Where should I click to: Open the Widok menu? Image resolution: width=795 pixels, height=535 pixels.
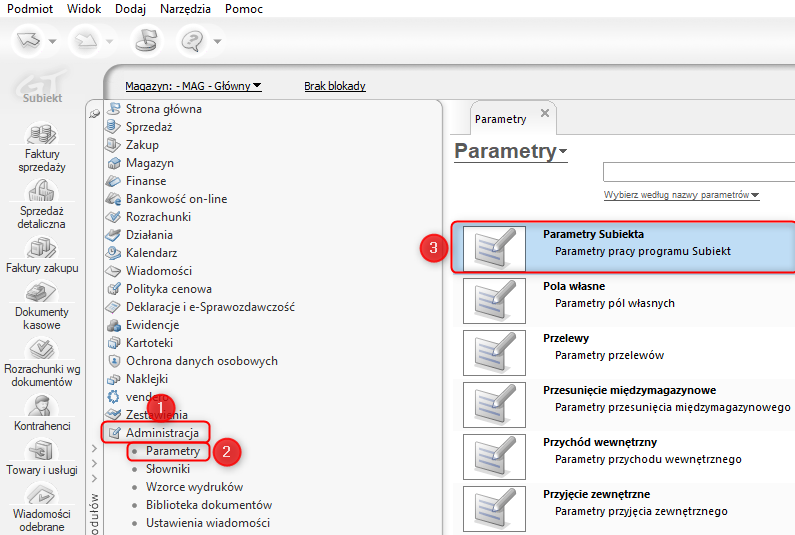tap(84, 9)
